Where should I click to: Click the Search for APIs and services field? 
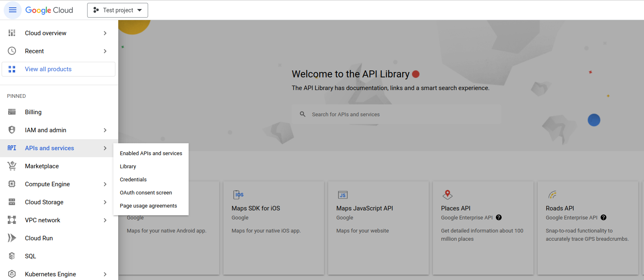coord(396,114)
